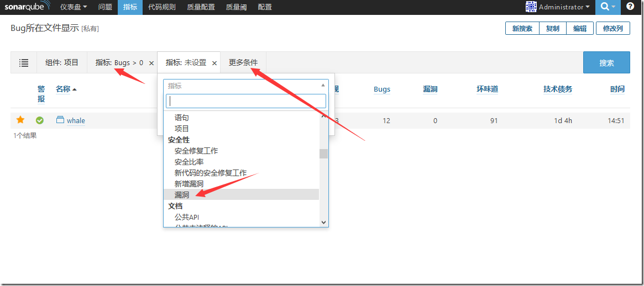Viewport: 644px width, 286px height.
Task: Sort by the 坏味道 column
Action: pos(487,89)
